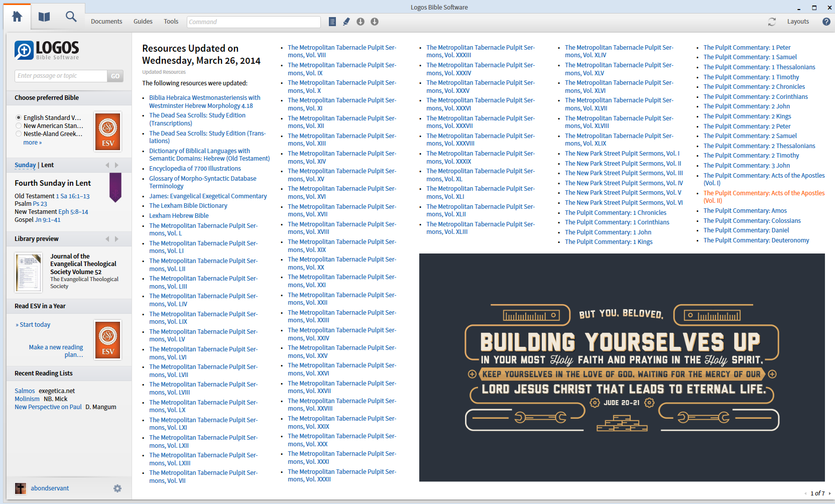Click the Journal of the Evangelical Theological Society title
This screenshot has height=504, width=835.
click(x=83, y=264)
